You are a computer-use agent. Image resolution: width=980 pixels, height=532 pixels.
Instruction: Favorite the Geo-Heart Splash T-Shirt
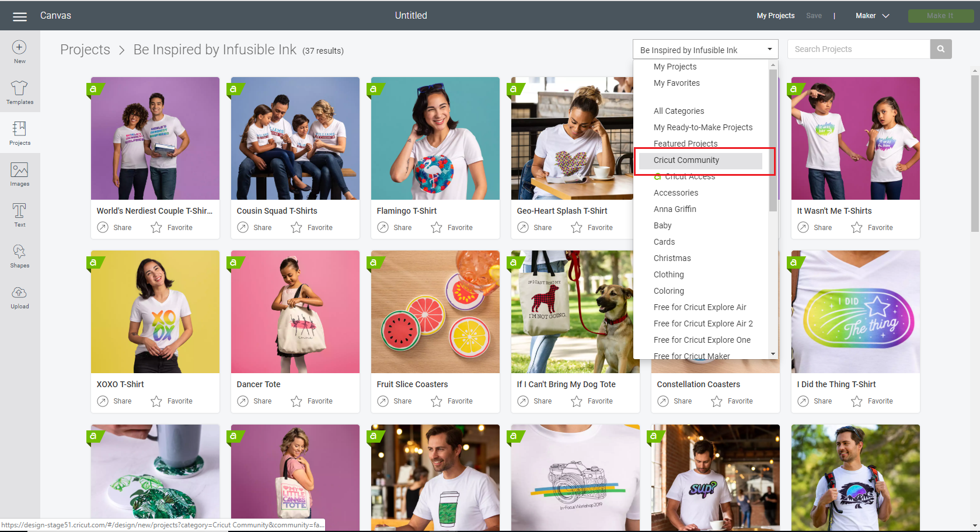(592, 228)
